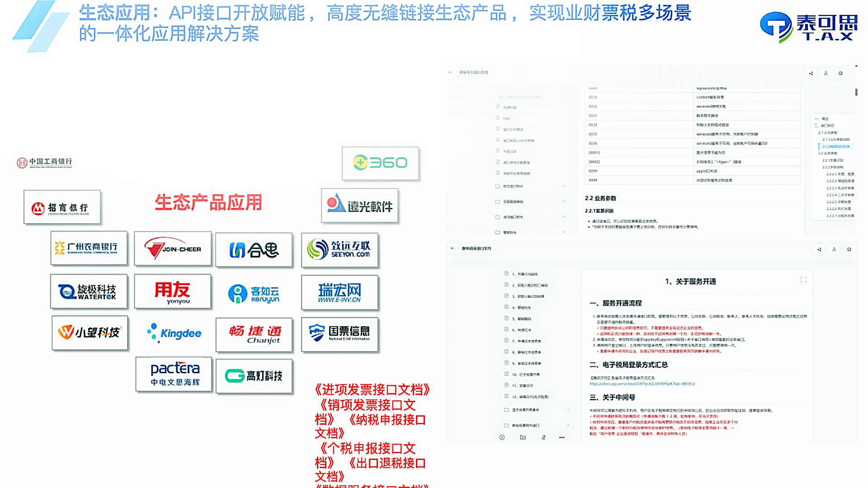Expand the 蓝字发票开具集合 folder
The width and height of the screenshot is (868, 488).
(568, 410)
